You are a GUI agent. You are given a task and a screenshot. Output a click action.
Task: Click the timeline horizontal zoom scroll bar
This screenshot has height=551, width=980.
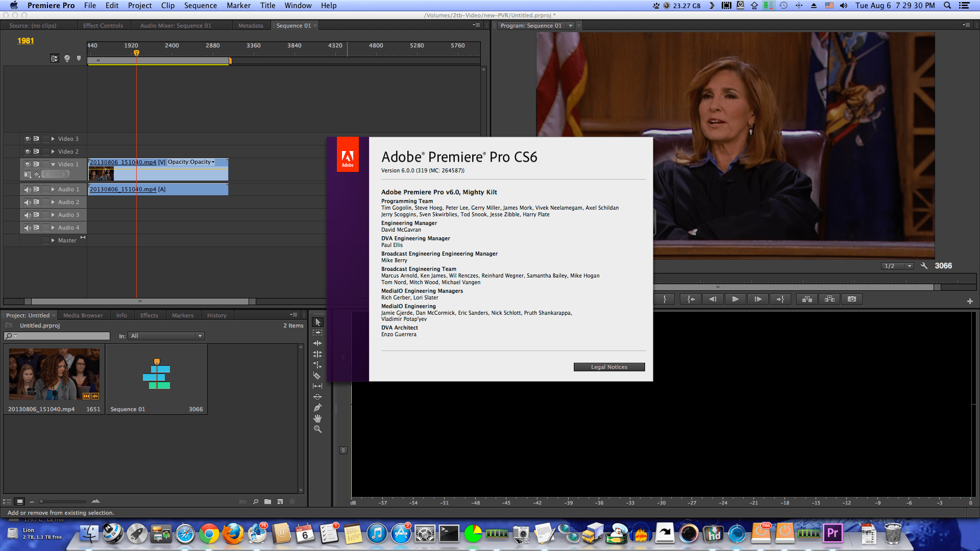click(140, 302)
